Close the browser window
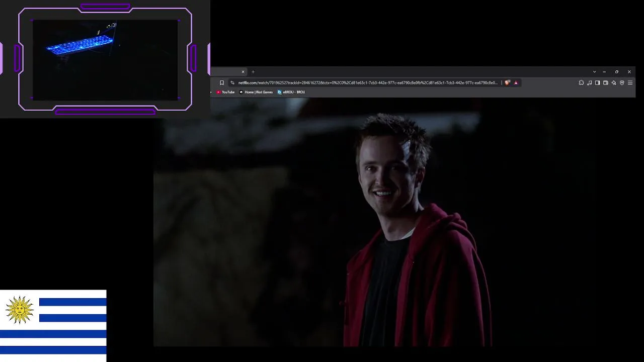The width and height of the screenshot is (644, 362). pos(629,72)
